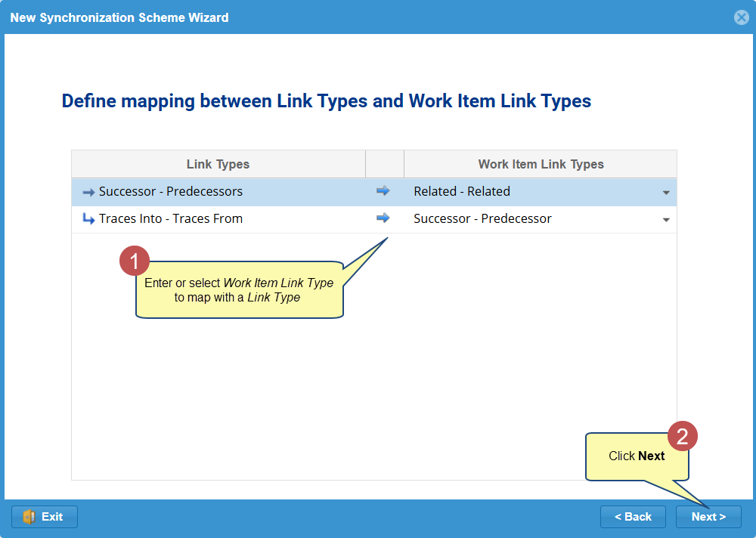
Task: Click mapping arrow in Successor - Predecessors row
Action: (383, 191)
